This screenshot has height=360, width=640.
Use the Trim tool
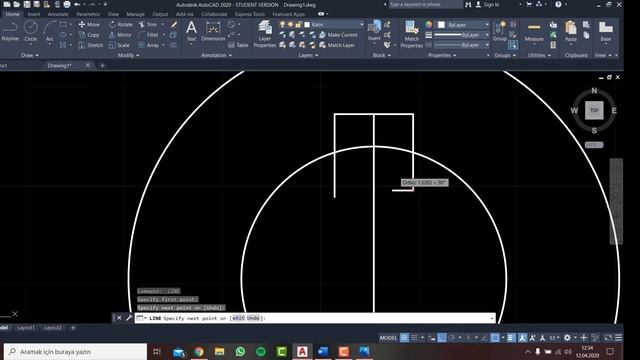pos(148,24)
